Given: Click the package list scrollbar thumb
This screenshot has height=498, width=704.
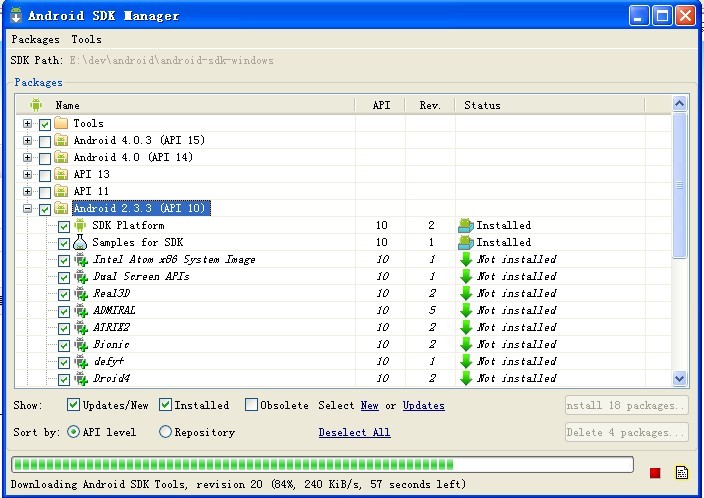Looking at the screenshot, I should click(x=679, y=185).
